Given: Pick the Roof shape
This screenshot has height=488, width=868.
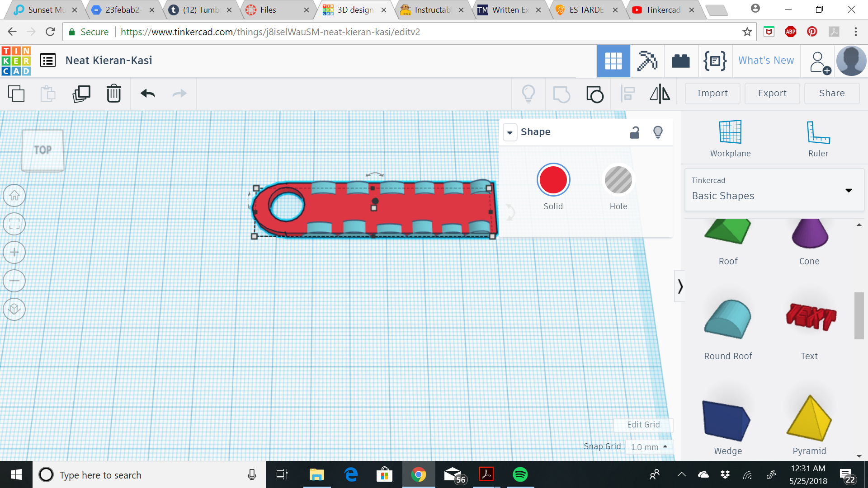Looking at the screenshot, I should point(728,243).
